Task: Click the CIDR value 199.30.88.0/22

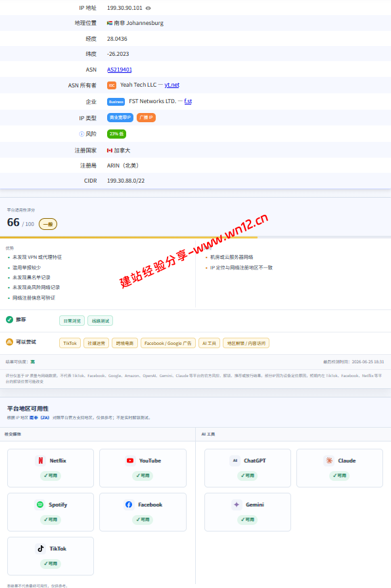Action: pos(126,181)
